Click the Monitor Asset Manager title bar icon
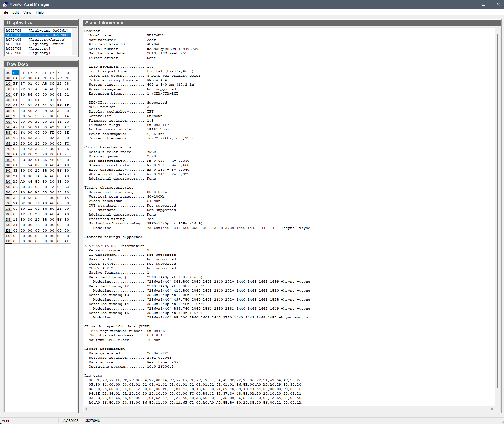 (5, 4)
